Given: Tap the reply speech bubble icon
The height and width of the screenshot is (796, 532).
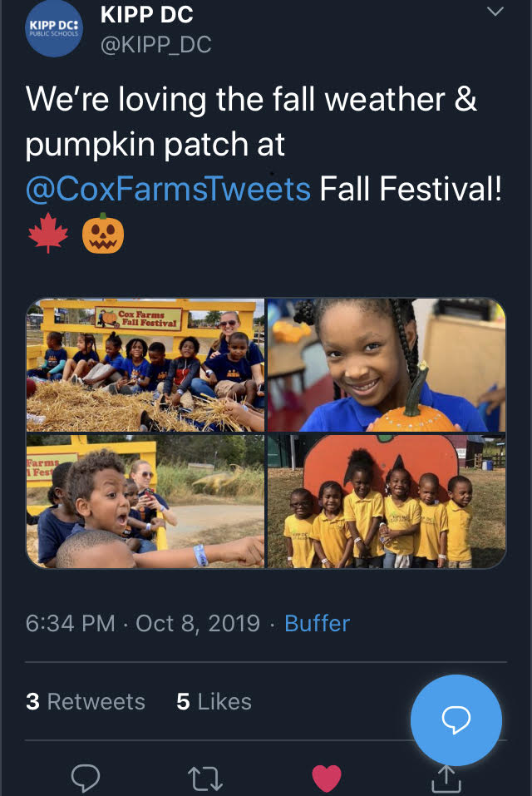Looking at the screenshot, I should (86, 778).
